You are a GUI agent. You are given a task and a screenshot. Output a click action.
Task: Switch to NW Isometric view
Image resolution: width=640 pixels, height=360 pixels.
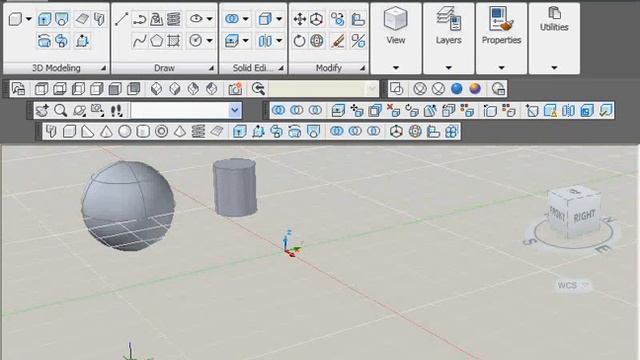pyautogui.click(x=212, y=89)
